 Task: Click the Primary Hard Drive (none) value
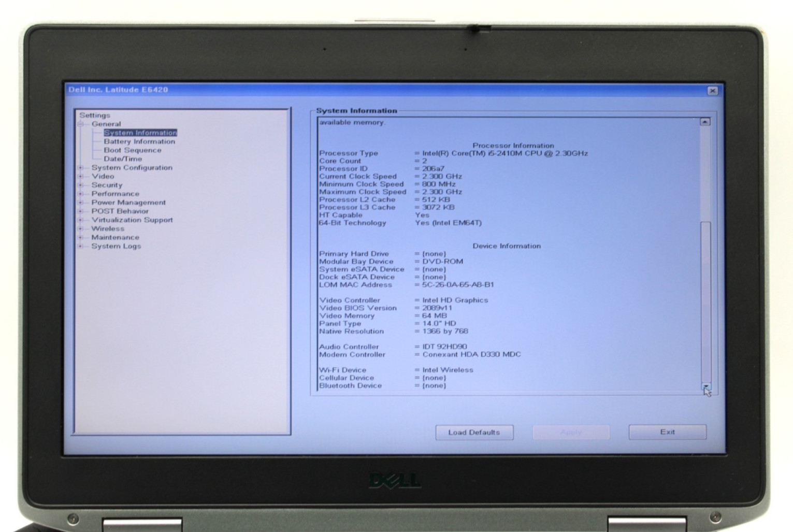coord(434,254)
